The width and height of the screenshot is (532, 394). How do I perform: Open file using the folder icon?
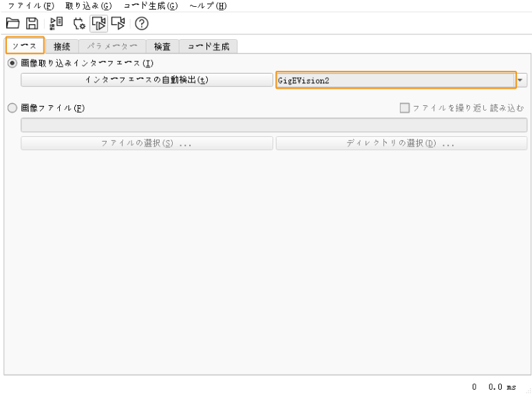coord(12,23)
